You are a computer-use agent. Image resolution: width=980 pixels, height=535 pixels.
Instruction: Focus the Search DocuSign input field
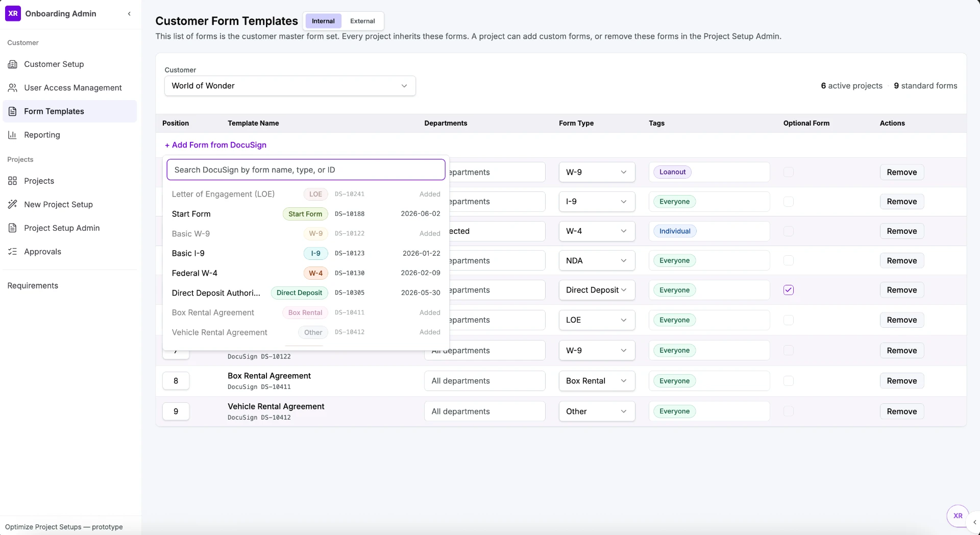(x=306, y=170)
